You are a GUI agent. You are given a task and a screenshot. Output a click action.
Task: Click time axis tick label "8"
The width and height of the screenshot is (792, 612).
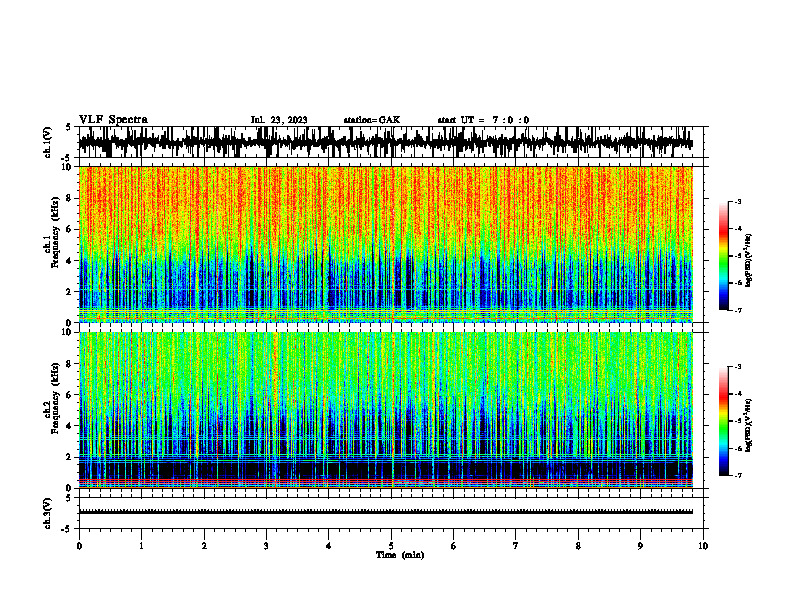coord(578,546)
